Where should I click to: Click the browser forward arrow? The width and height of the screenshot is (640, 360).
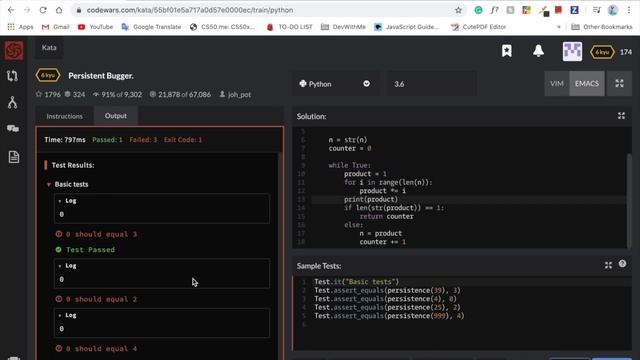point(27,10)
